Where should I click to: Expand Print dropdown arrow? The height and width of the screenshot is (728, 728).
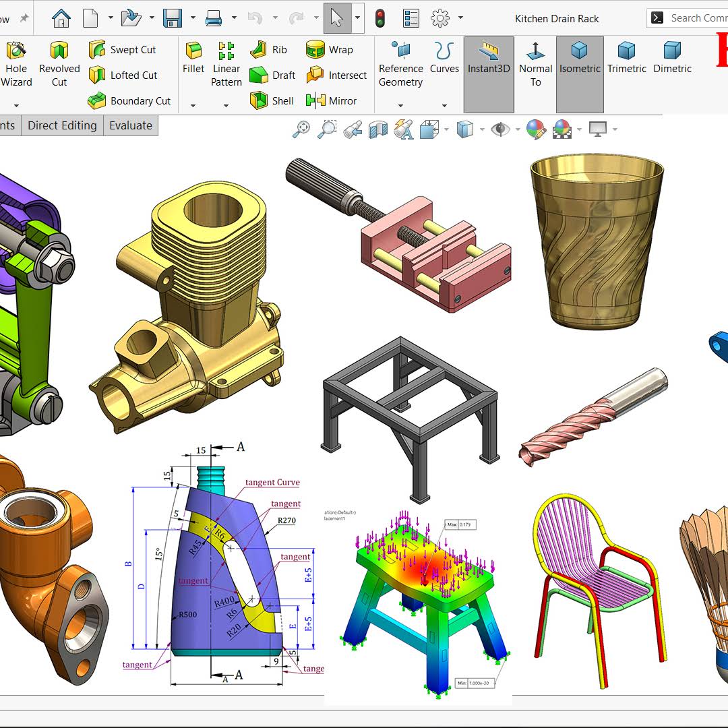(234, 18)
